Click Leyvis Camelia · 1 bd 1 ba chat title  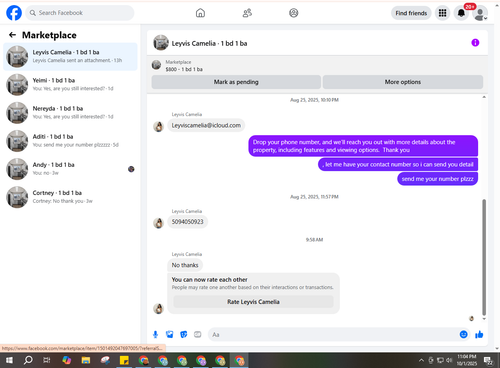click(x=209, y=43)
